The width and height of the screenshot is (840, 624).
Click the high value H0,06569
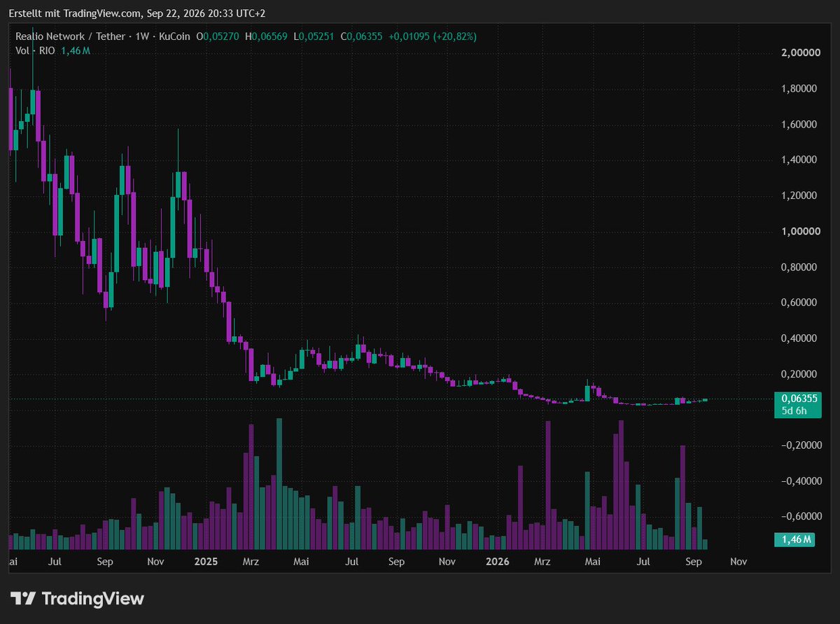coord(266,36)
